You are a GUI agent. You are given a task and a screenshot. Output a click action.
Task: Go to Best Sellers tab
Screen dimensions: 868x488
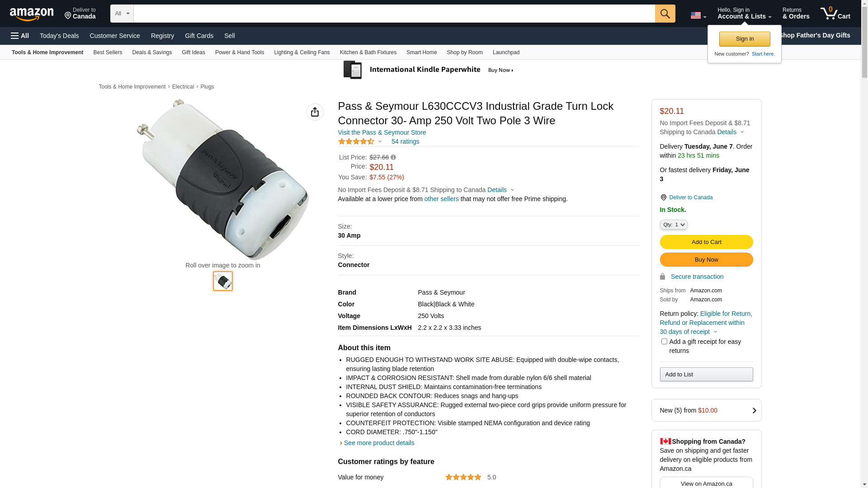(108, 52)
